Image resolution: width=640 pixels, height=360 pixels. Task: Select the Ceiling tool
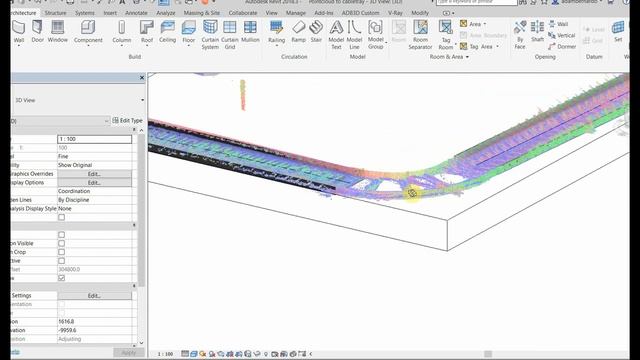tap(167, 31)
